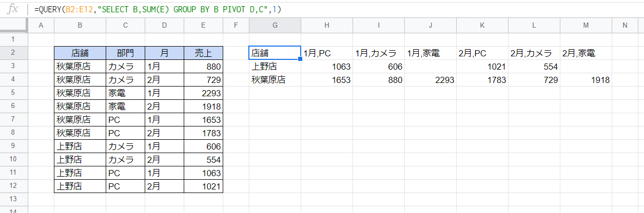Viewport: 644px width, 213px height.
Task: Click the カメラ cell in row 3
Action: coord(126,66)
